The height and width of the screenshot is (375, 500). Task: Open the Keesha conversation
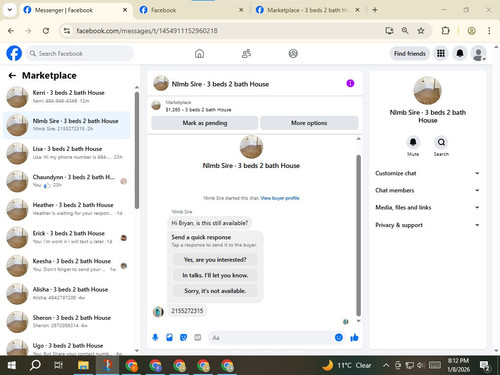pos(67,265)
